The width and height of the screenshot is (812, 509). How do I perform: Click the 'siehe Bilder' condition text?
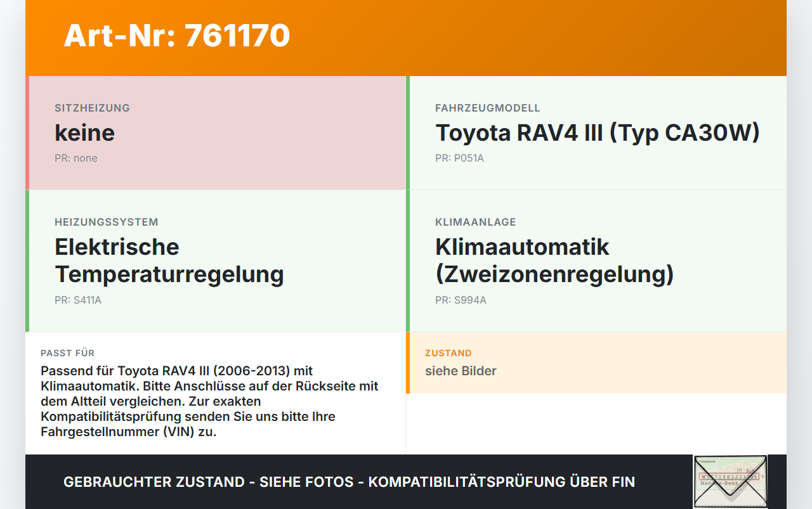click(461, 371)
